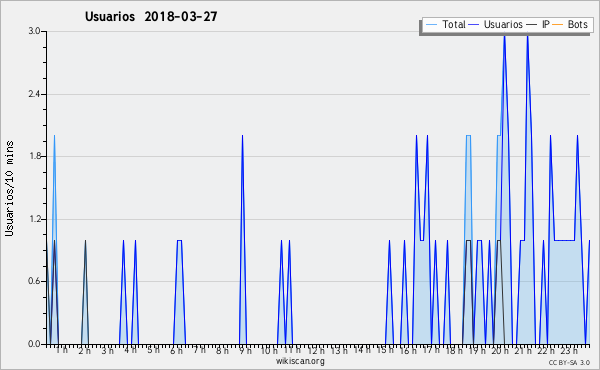The image size is (600, 370).
Task: Click the CC BY-SA 3.0 license text
Action: pos(569,363)
